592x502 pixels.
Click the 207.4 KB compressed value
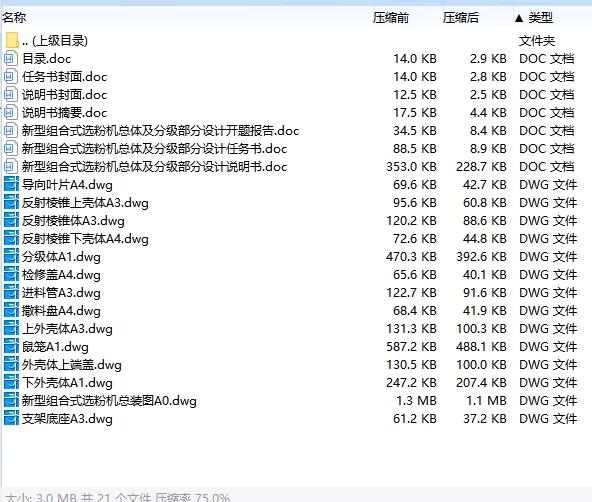[x=481, y=382]
